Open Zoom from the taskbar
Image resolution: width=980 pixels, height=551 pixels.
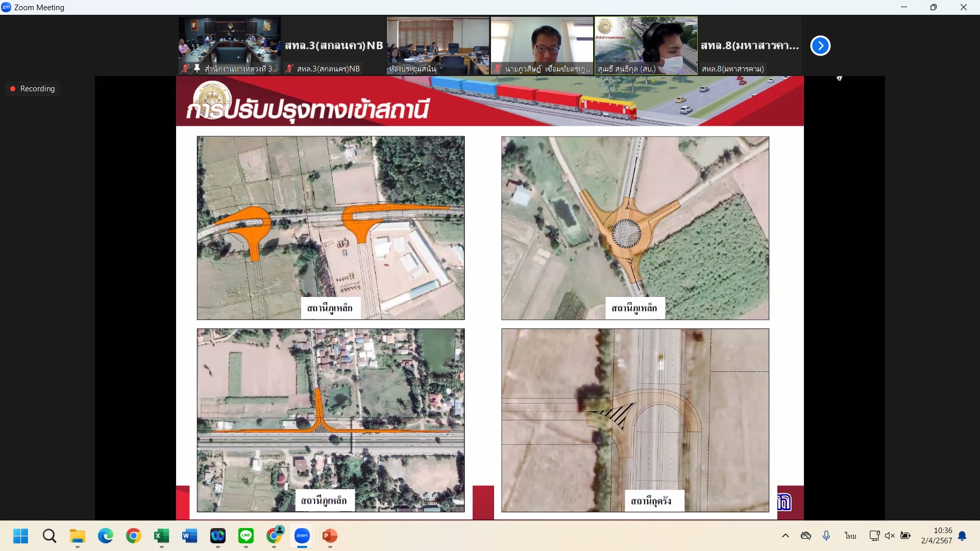coord(302,536)
